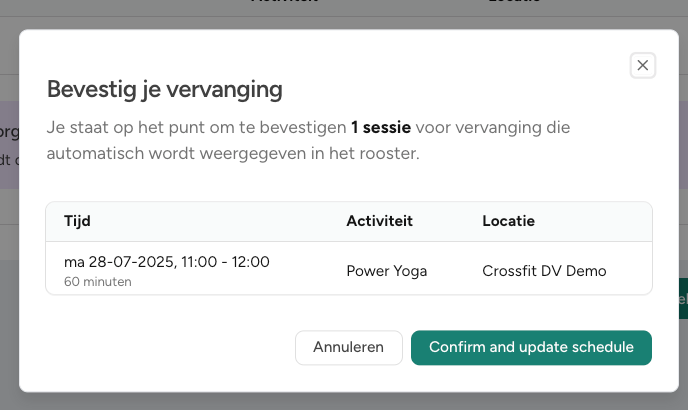Click the words voor vervanging die in description
Viewport: 688px width, 410px height.
pos(493,127)
